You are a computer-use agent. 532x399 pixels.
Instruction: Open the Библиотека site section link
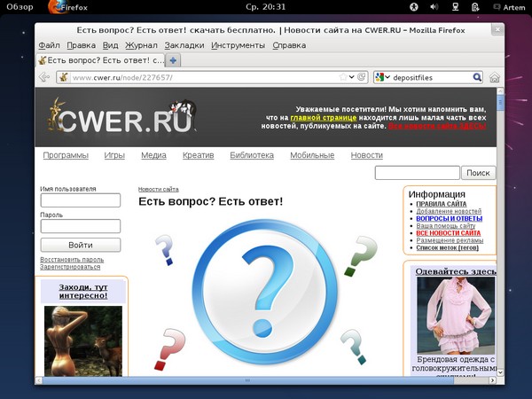[x=251, y=155]
